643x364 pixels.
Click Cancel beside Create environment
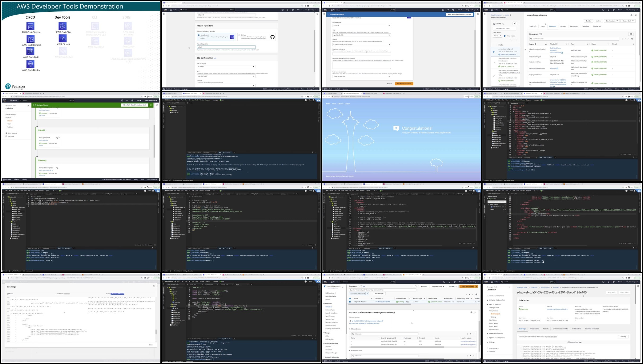pyautogui.click(x=389, y=84)
